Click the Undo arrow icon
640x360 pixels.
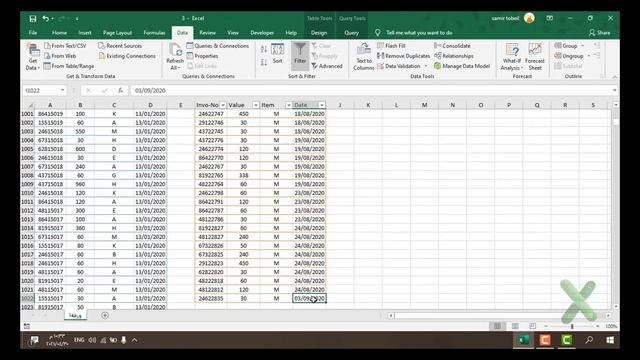click(x=45, y=18)
